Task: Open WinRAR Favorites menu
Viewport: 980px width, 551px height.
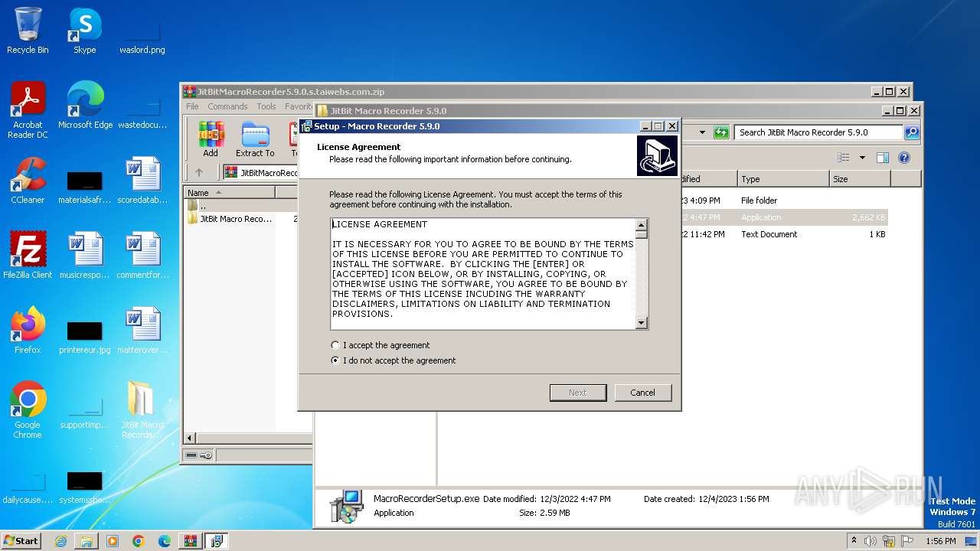Action: (x=298, y=106)
